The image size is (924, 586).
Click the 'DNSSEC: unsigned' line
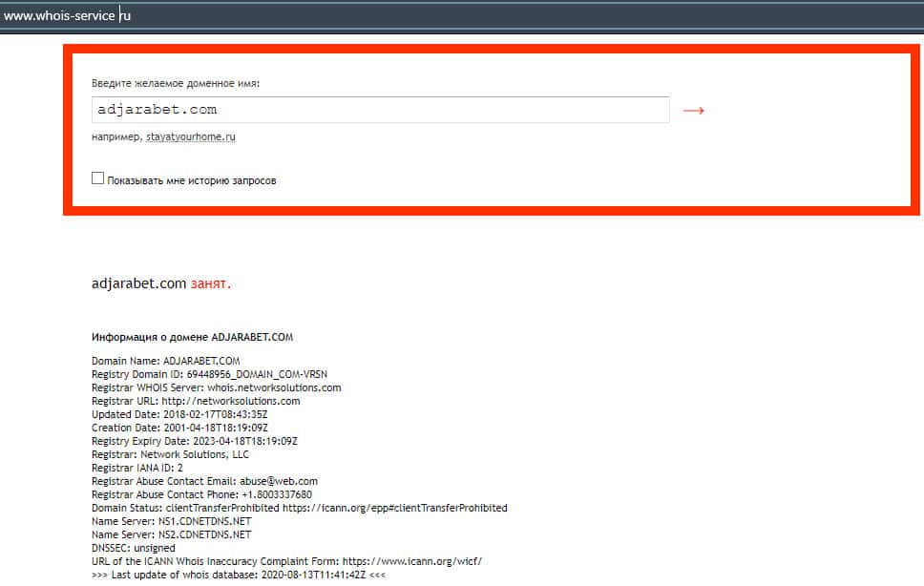pos(134,549)
